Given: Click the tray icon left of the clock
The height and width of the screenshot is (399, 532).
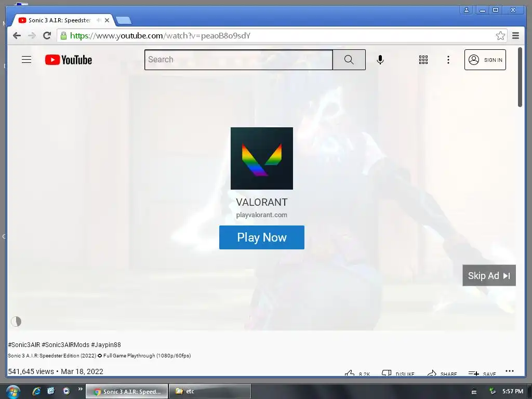Looking at the screenshot, I should pos(493,392).
